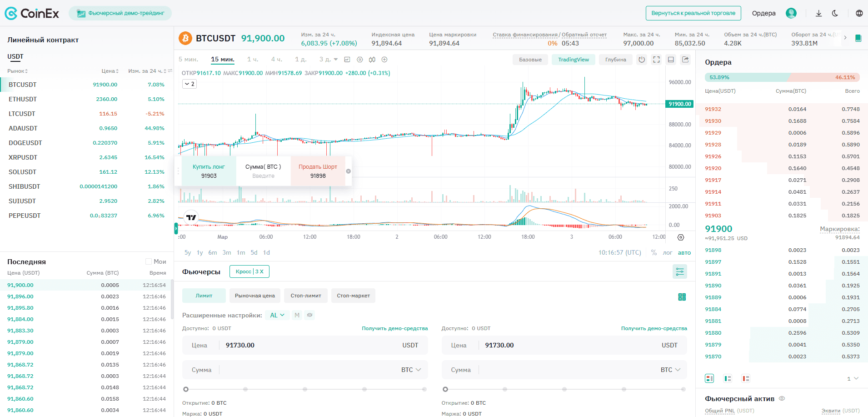Viewport: 868px width, 417px height.
Task: Switch to 'Глубина' depth chart
Action: 616,60
